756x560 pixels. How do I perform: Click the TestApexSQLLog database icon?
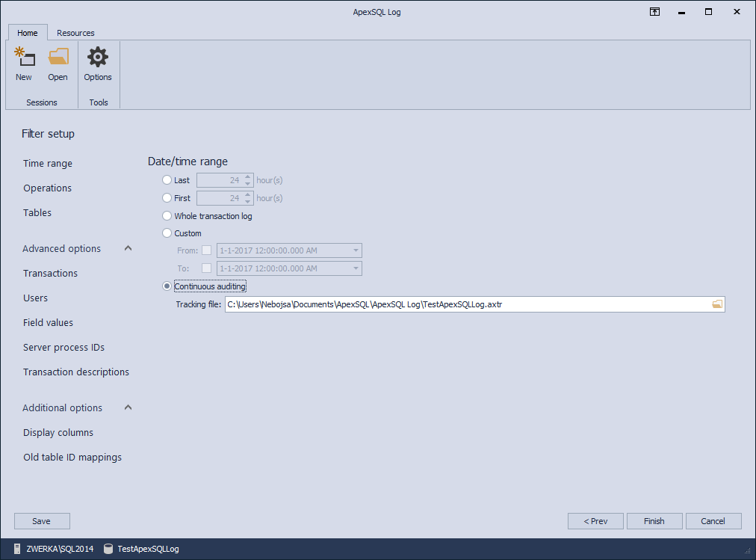(108, 549)
